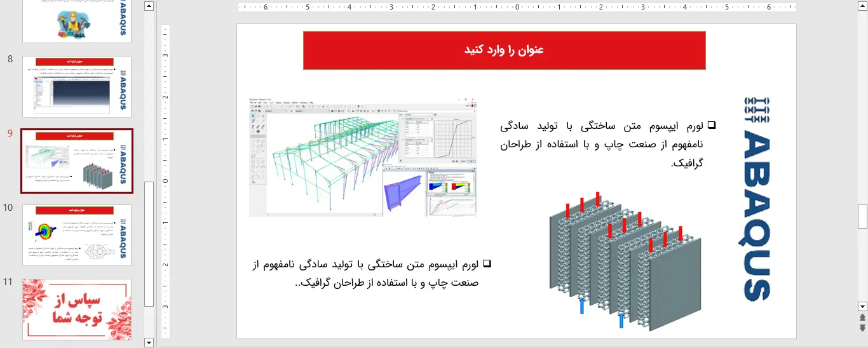The width and height of the screenshot is (868, 348).
Task: Click the thumbnail panel scroll-up arrow
Action: point(149,6)
